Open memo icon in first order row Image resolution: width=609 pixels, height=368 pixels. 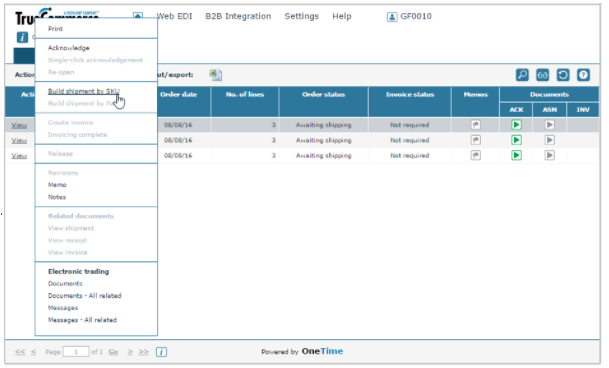tap(475, 125)
